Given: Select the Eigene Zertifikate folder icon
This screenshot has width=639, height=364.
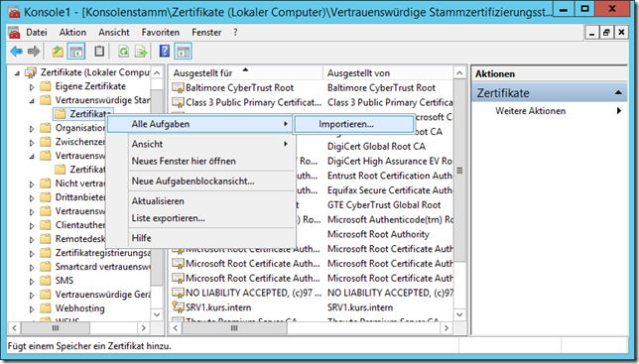Looking at the screenshot, I should tap(46, 86).
